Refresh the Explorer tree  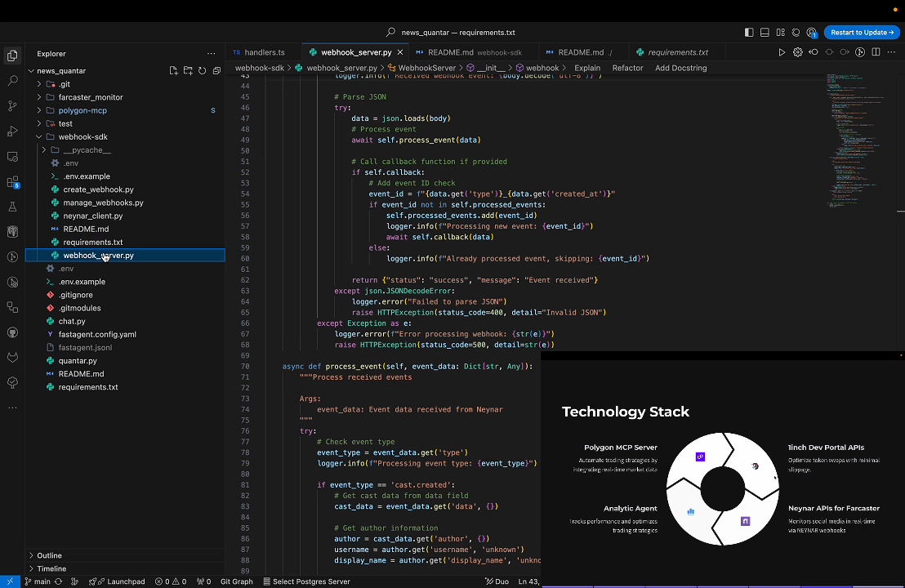tap(202, 70)
